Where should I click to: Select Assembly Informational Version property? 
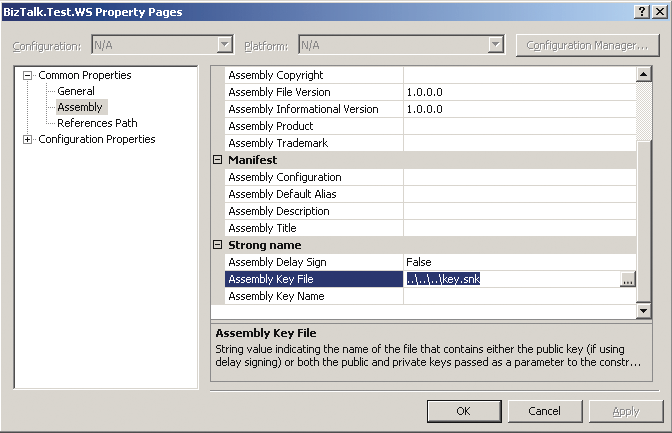pyautogui.click(x=314, y=109)
